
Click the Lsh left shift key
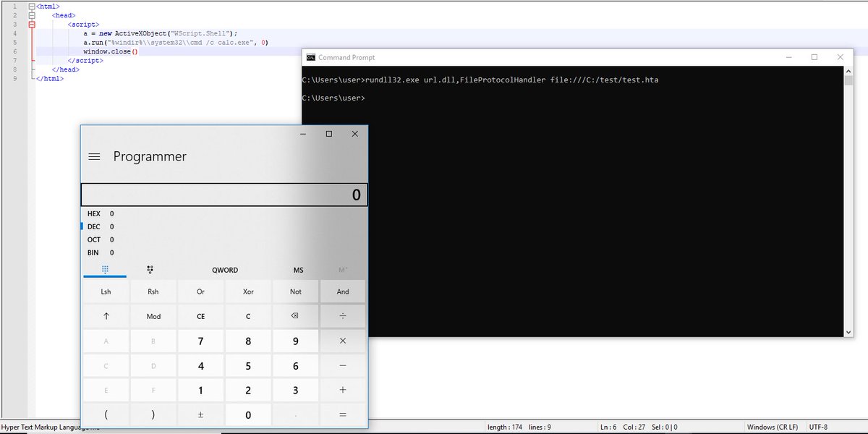[x=106, y=292]
